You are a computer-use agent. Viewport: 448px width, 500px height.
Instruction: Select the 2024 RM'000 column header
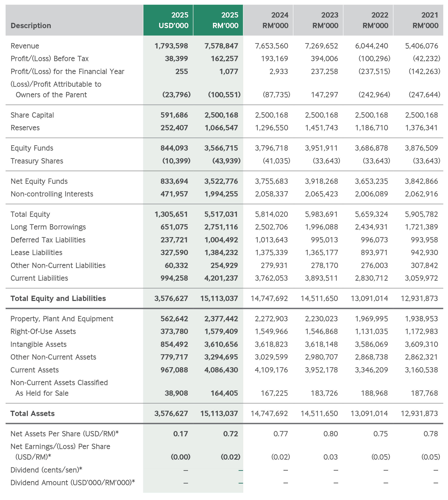tap(268, 20)
